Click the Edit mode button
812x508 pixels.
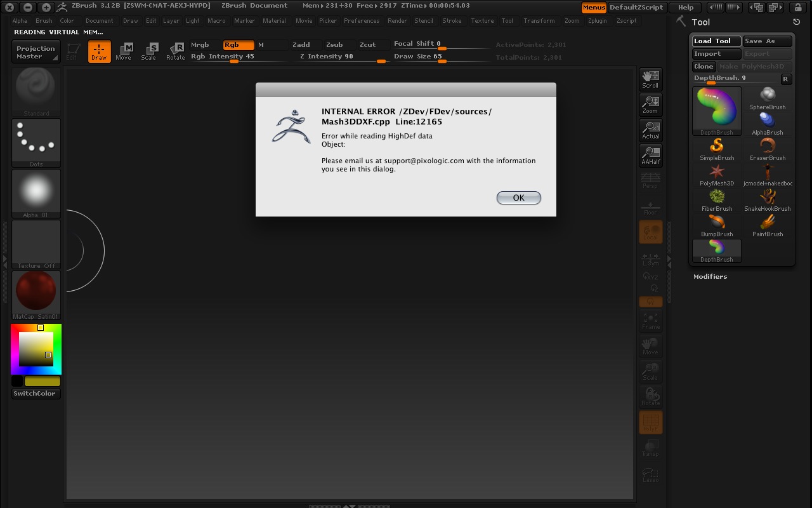tap(72, 51)
